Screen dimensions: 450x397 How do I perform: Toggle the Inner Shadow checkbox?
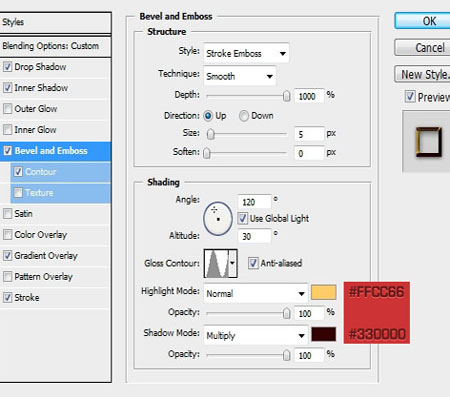point(7,88)
